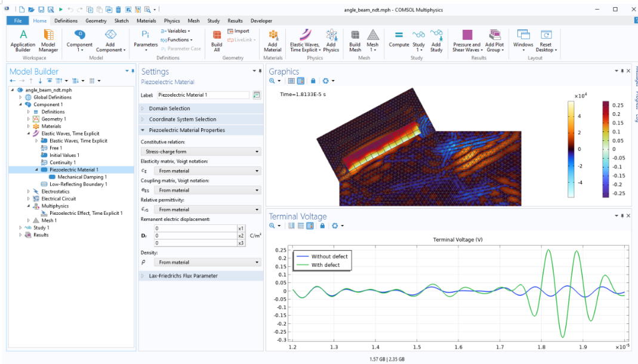Viewport: 638px width, 364px height.
Task: Toggle the grid in the Graphics toolbar
Action: point(291,81)
